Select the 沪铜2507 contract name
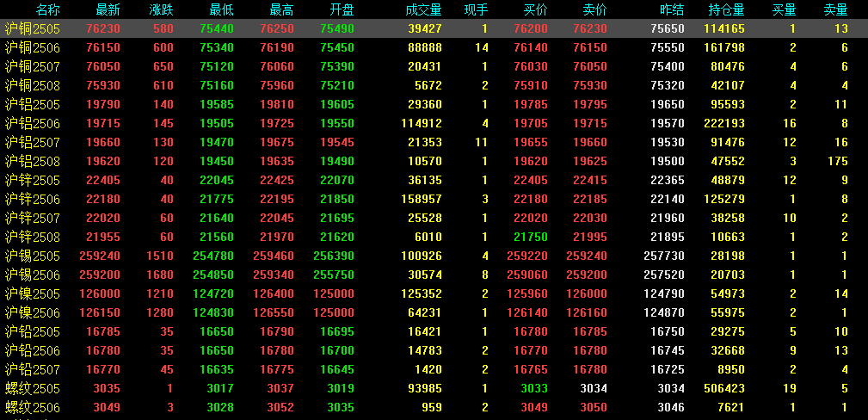 [x=32, y=66]
